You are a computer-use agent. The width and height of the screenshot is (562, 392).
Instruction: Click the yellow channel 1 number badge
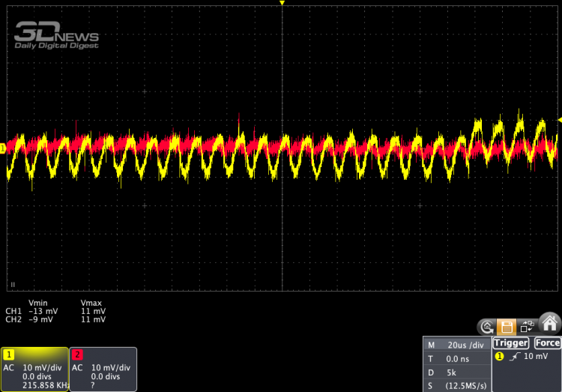click(x=9, y=354)
